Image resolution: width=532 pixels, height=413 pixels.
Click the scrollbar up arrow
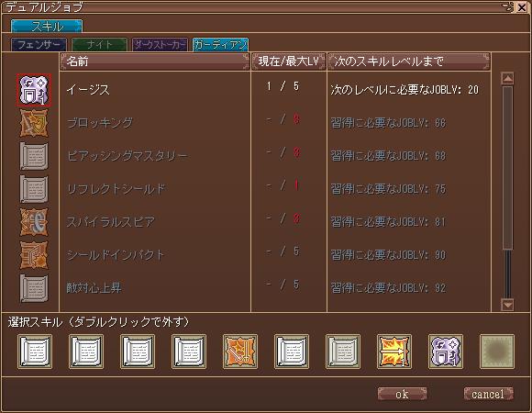507,78
